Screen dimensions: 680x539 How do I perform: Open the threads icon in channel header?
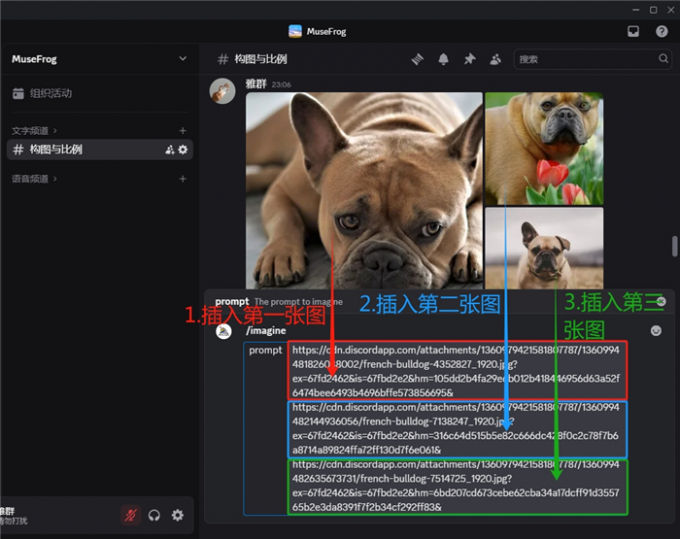coord(417,59)
